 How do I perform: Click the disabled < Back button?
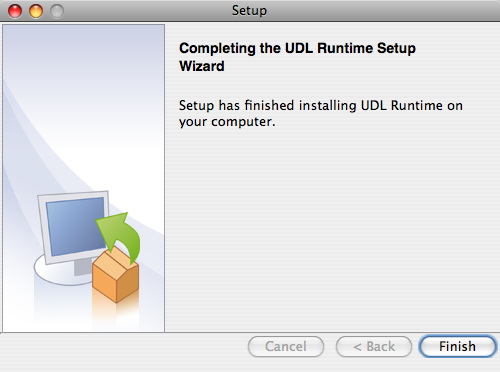374,346
